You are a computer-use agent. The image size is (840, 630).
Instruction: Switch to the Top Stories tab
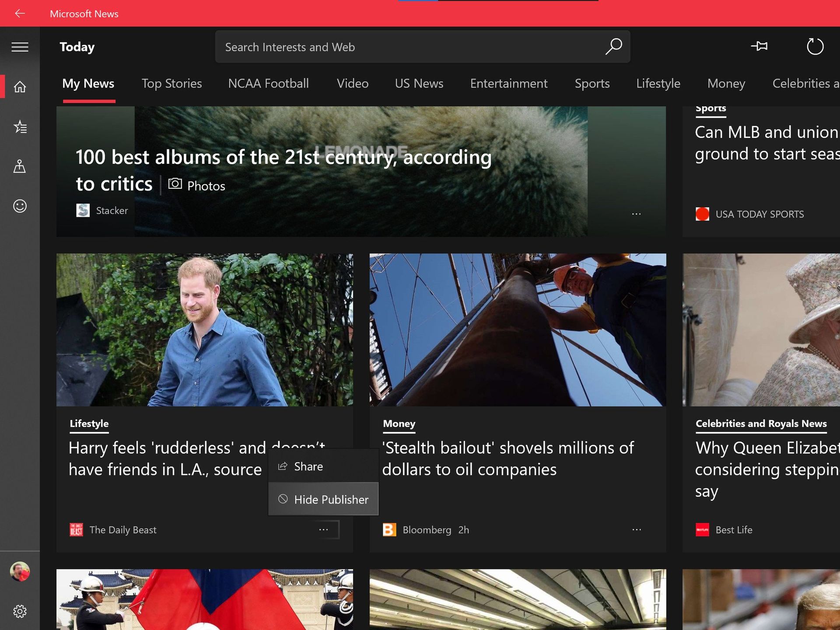click(171, 83)
